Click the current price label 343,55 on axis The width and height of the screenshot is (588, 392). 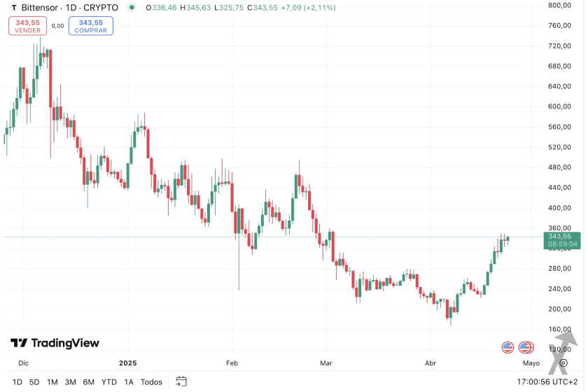(561, 237)
